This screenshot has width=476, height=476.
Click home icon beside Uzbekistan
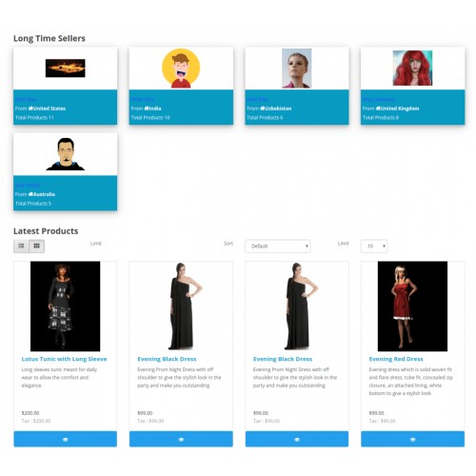point(263,109)
